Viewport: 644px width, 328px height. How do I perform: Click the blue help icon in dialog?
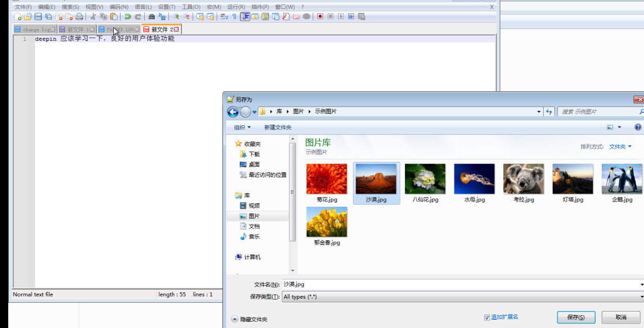(638, 127)
